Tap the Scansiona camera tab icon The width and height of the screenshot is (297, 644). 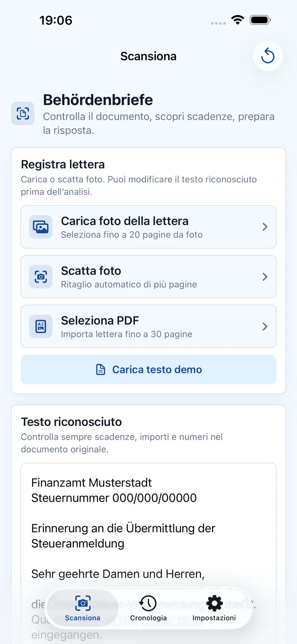click(83, 603)
